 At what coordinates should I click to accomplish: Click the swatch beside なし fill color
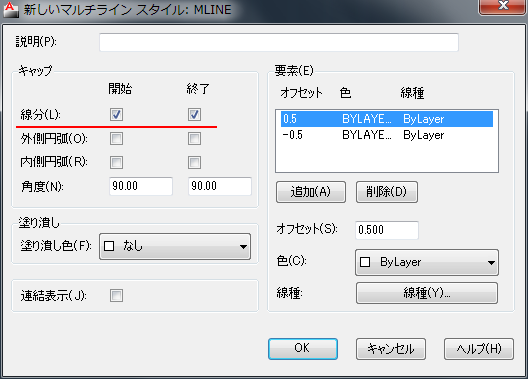[109, 246]
